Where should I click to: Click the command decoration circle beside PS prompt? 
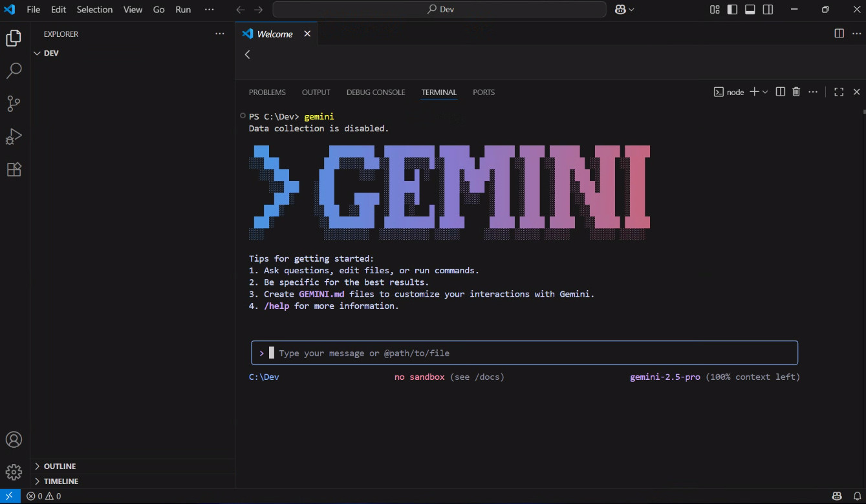[x=243, y=116]
